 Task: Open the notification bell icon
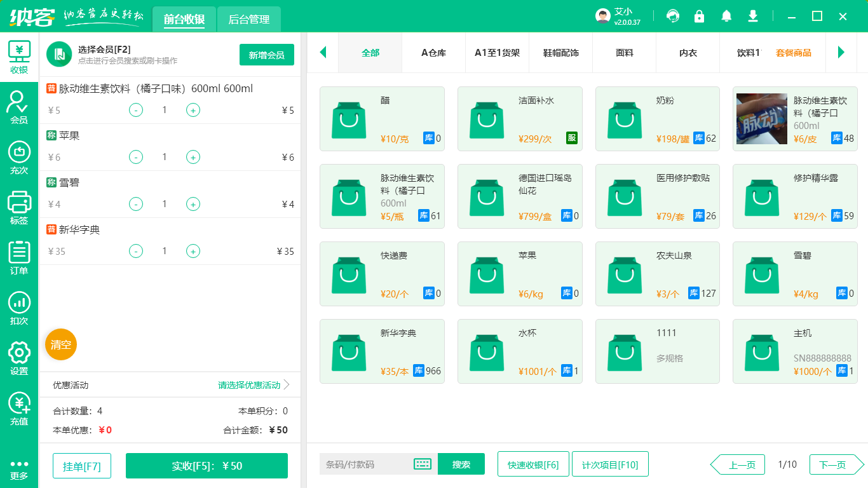(726, 16)
